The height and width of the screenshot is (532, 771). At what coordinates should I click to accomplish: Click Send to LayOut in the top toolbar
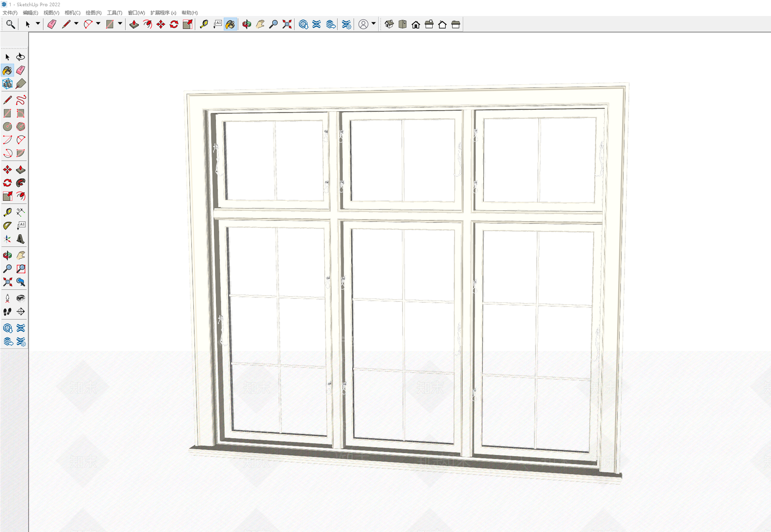point(331,24)
